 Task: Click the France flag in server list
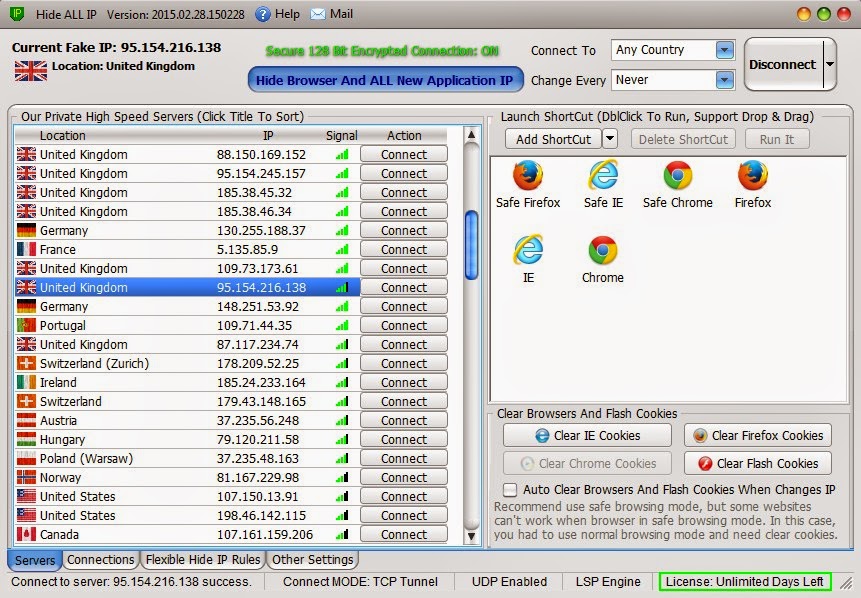26,249
